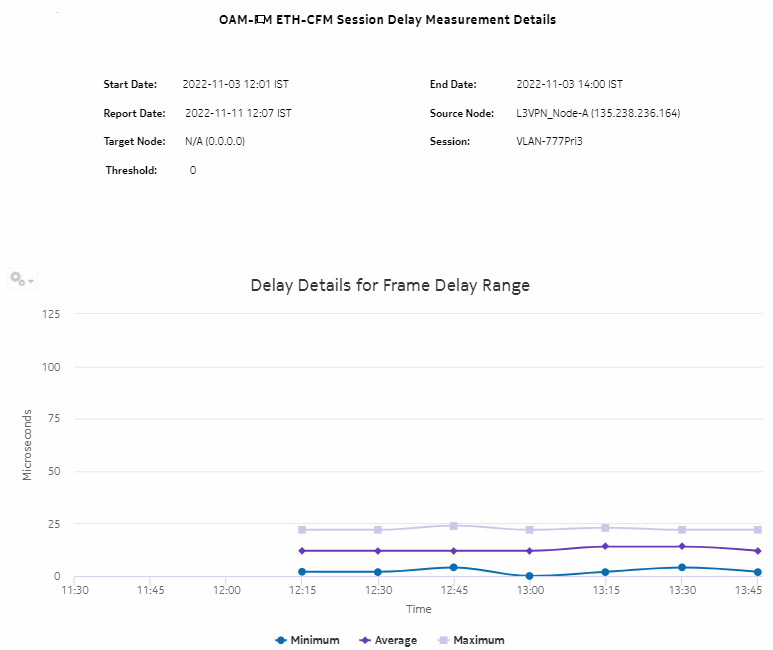Screen dimensions: 773x650
Task: Click the 13:00 x-axis tick label
Action: [530, 590]
